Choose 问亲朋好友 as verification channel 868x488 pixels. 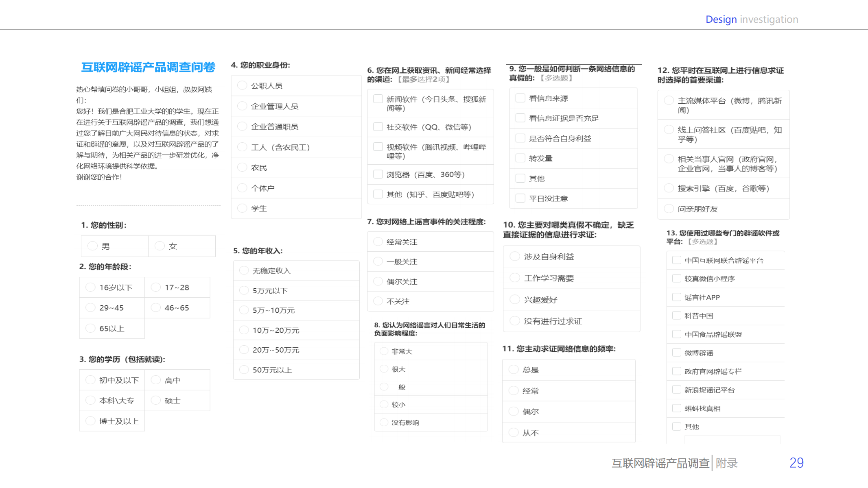(669, 209)
